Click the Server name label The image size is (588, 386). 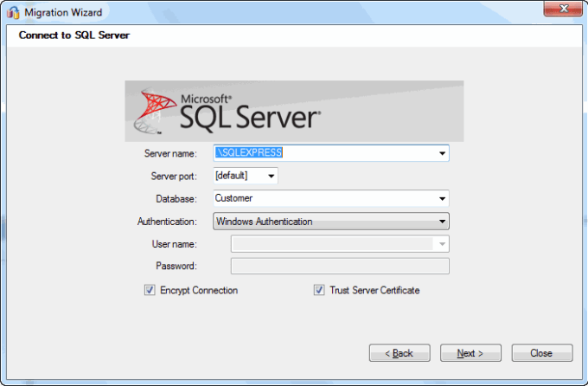(170, 153)
